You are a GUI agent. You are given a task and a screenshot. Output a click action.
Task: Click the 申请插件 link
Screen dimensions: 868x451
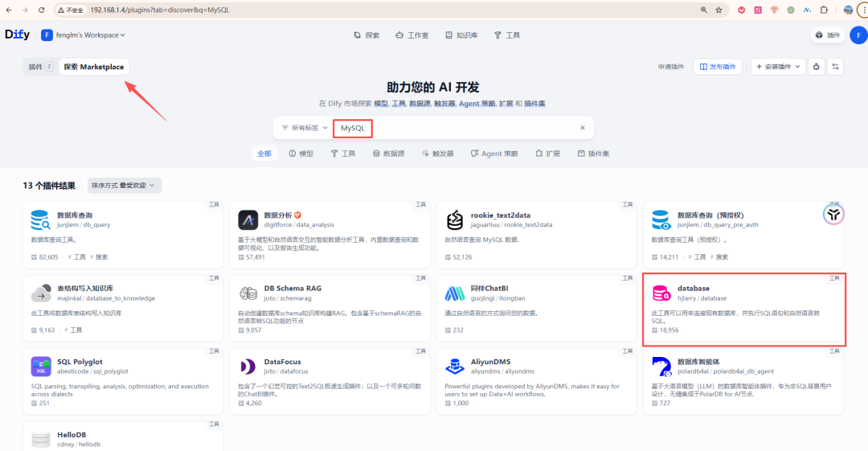[671, 67]
